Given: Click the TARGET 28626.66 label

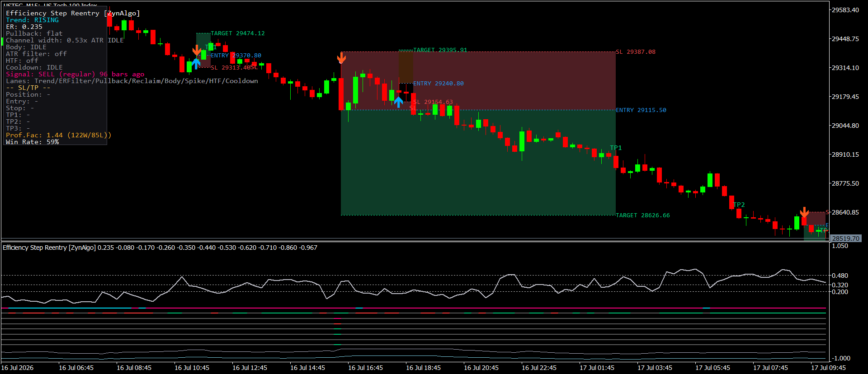Looking at the screenshot, I should pyautogui.click(x=643, y=215).
